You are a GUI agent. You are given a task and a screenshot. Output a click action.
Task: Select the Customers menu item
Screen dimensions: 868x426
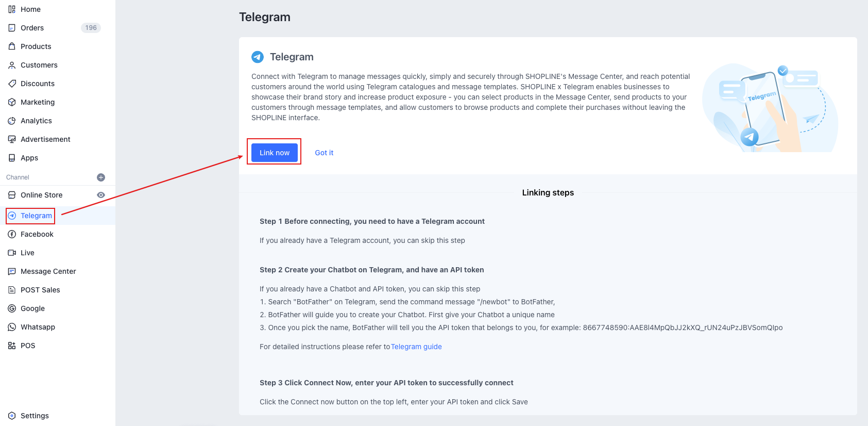point(39,65)
